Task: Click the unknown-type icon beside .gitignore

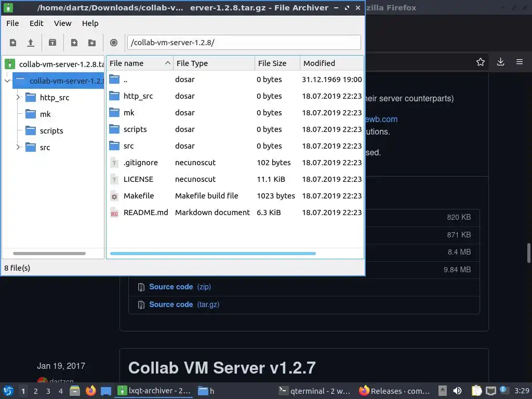Action: tap(114, 163)
